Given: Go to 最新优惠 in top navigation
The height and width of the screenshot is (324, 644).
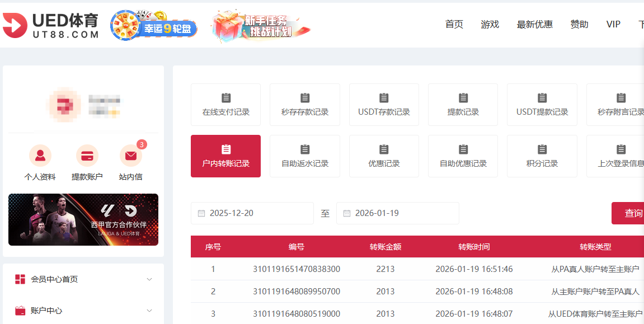Looking at the screenshot, I should click(x=534, y=24).
